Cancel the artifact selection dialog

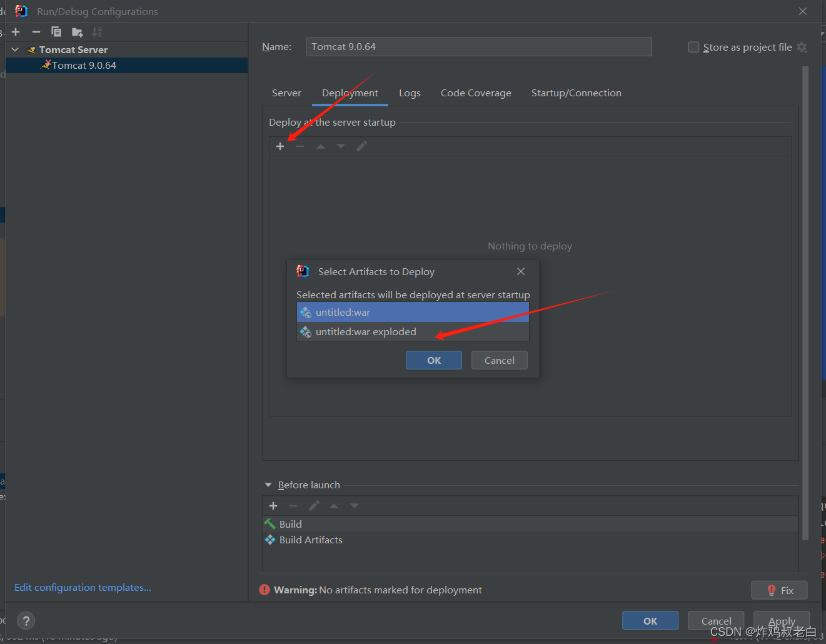pos(500,360)
